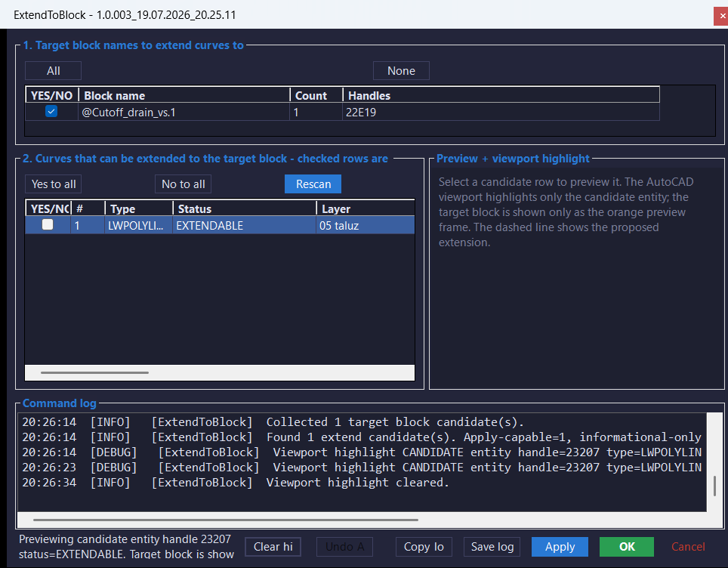This screenshot has height=568, width=728.
Task: Sort by the Block name column header
Action: click(184, 95)
